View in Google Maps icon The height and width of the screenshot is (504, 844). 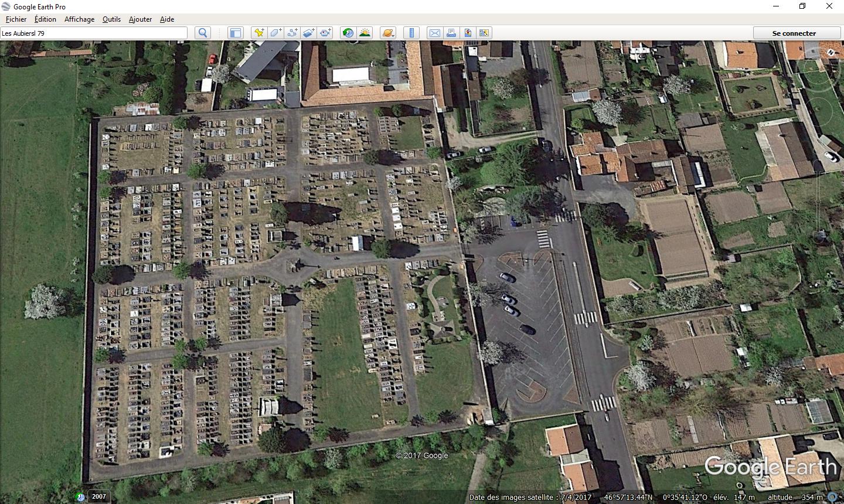tap(484, 33)
